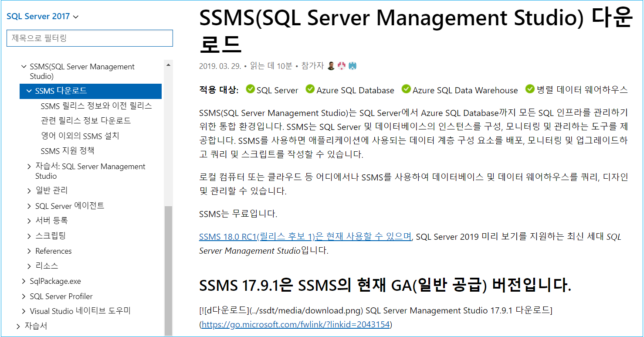
Task: Expand the SQL Server Profiler chevron
Action: pyautogui.click(x=24, y=296)
